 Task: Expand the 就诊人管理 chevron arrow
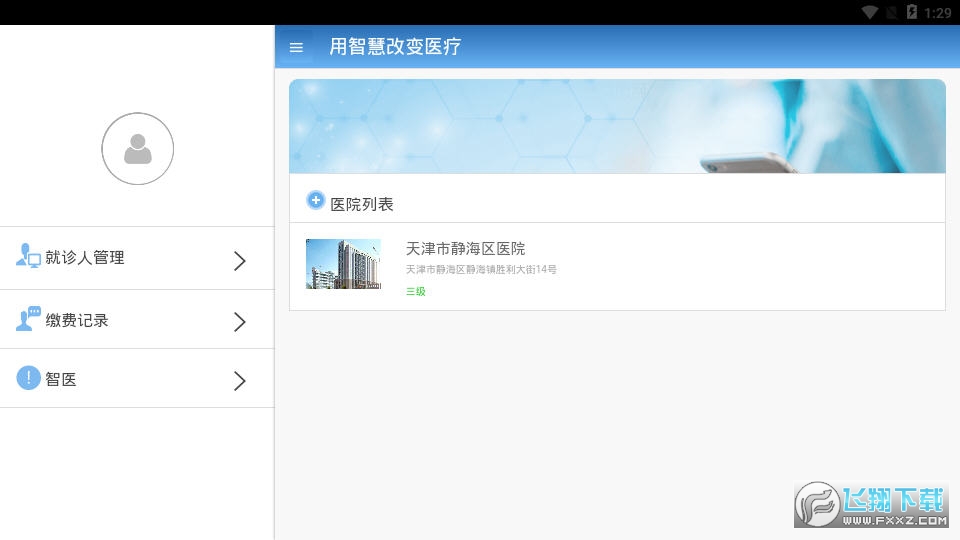tap(239, 261)
